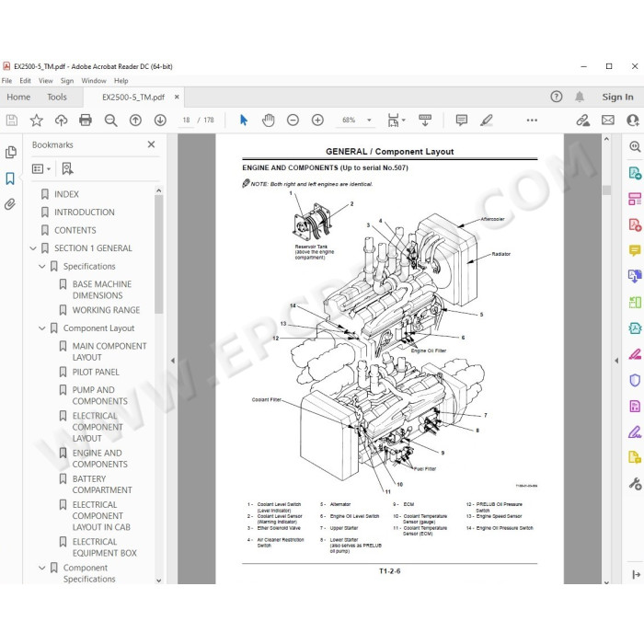Open More Tools wrench icon
The width and height of the screenshot is (644, 644).
[635, 483]
